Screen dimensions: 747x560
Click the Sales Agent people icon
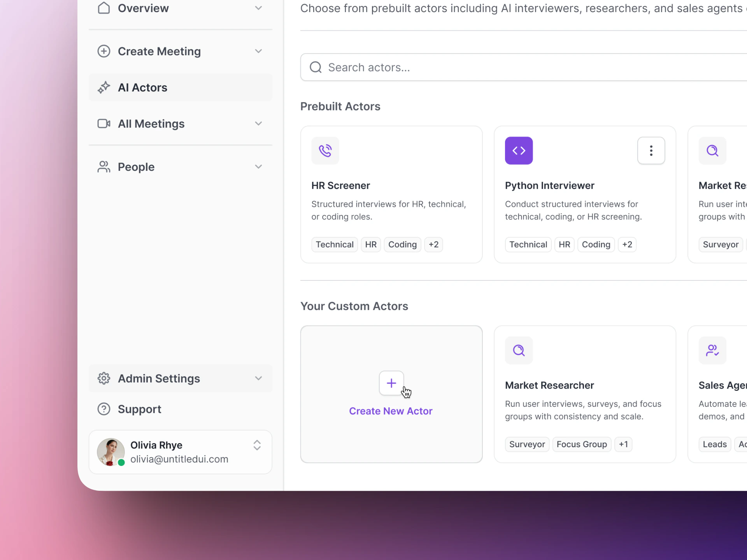[712, 350]
